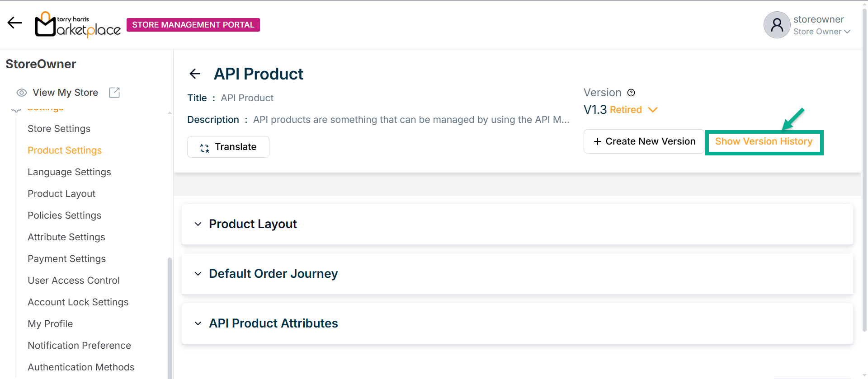Viewport: 868px width, 379px height.
Task: Click the storeowner profile avatar icon
Action: point(777,25)
